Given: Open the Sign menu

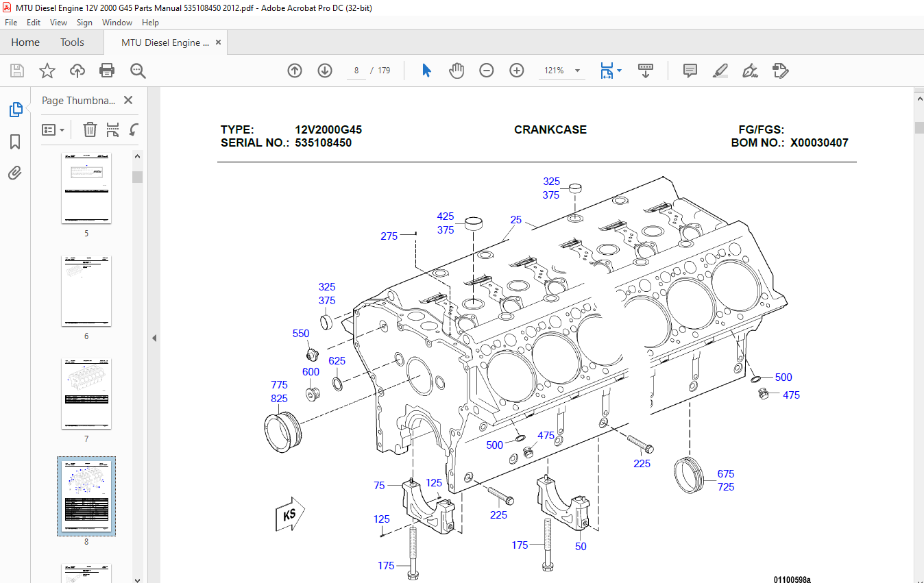Looking at the screenshot, I should (84, 23).
